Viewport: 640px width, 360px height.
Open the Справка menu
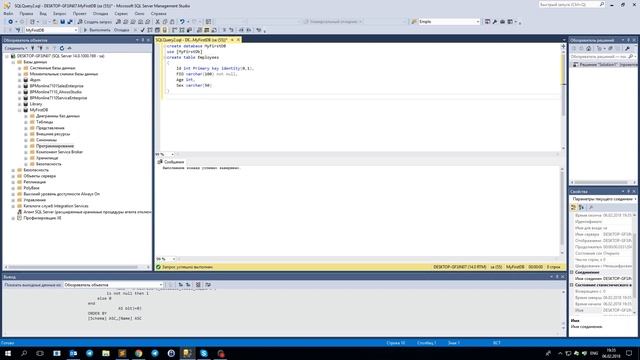(158, 13)
